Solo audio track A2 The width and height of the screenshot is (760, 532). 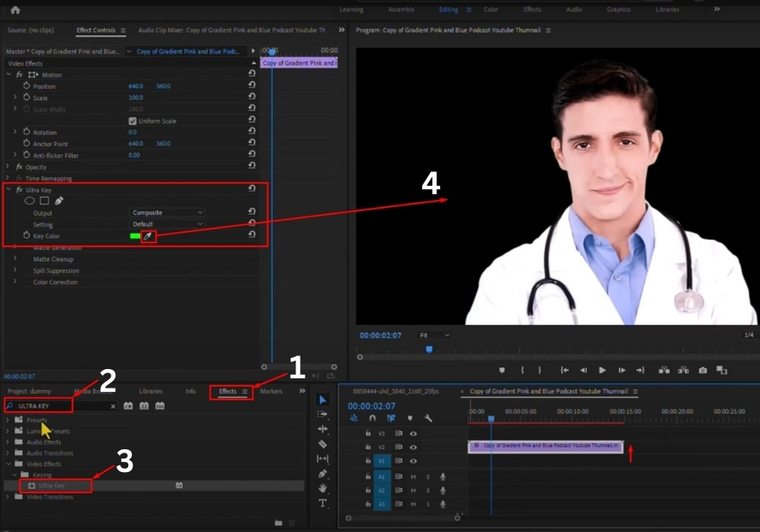click(428, 491)
